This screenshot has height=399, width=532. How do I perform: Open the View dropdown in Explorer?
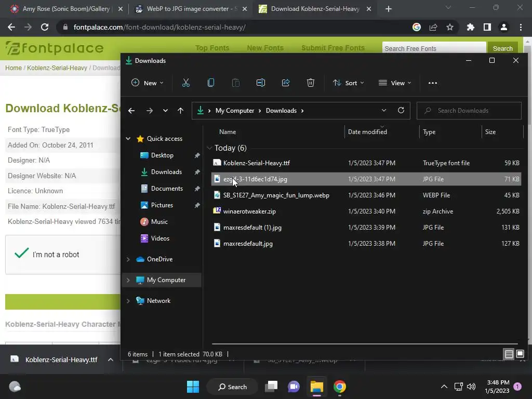point(395,83)
